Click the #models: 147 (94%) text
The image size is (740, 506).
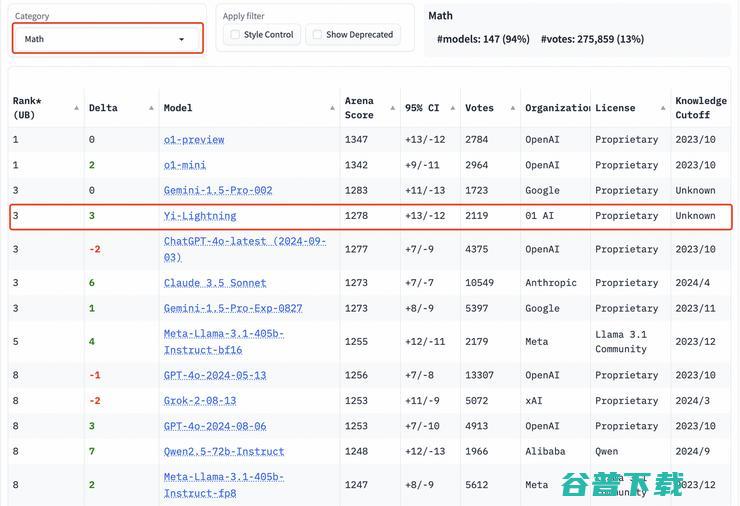click(483, 39)
